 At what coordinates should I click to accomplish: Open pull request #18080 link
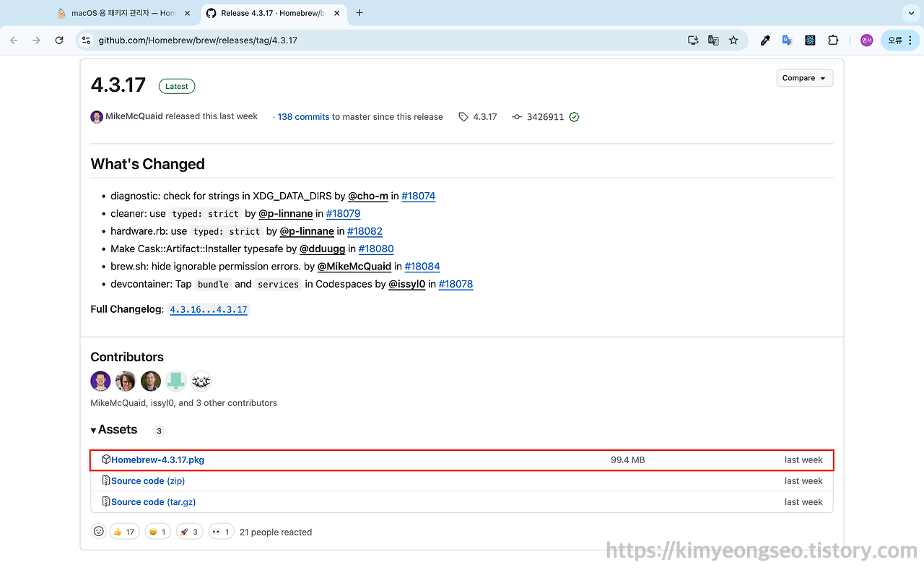pos(376,249)
